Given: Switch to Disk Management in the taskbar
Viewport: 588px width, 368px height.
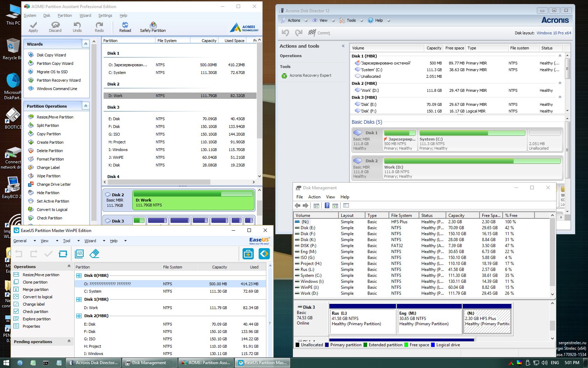Looking at the screenshot, I should coord(149,363).
